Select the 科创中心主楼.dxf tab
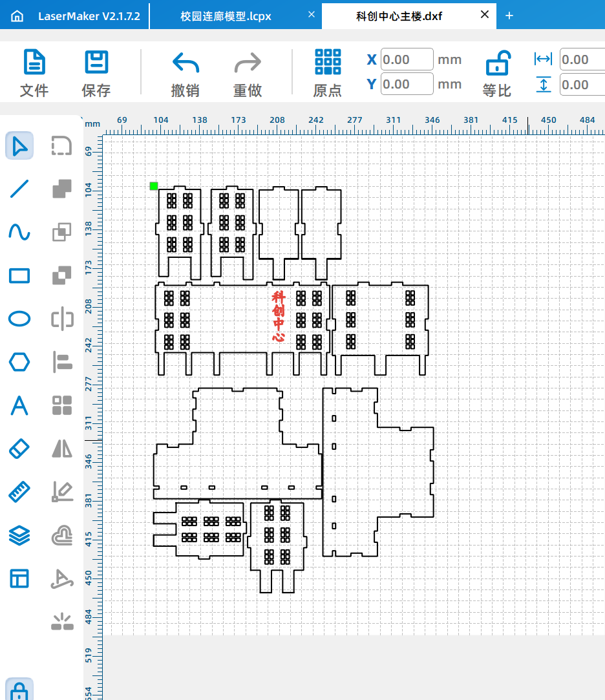The width and height of the screenshot is (605, 700). pos(399,16)
